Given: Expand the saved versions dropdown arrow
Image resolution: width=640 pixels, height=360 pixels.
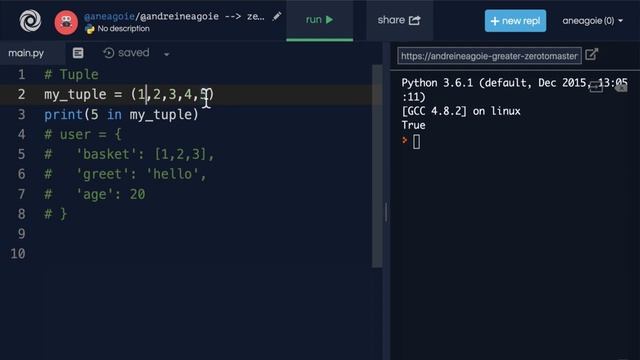Looking at the screenshot, I should 167,54.
